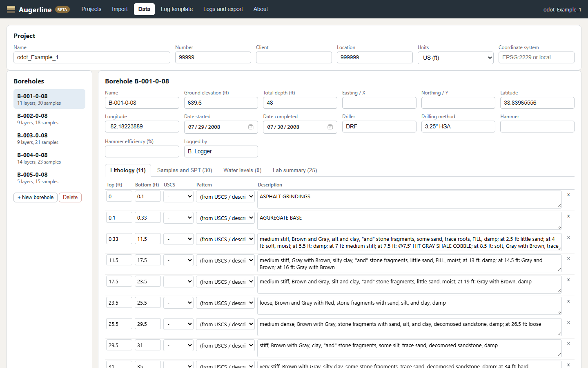Open the Units dropdown
588x368 pixels.
tap(456, 58)
